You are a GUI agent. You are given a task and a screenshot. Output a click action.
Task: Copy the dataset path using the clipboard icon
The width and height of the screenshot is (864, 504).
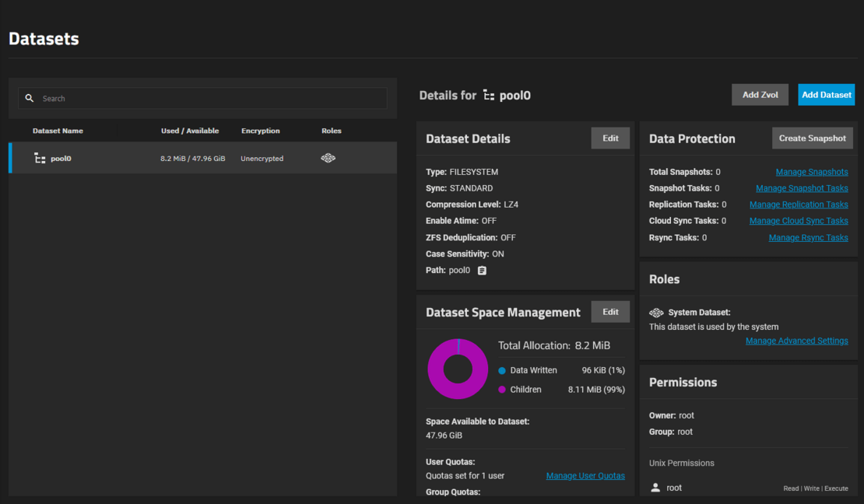coord(481,270)
